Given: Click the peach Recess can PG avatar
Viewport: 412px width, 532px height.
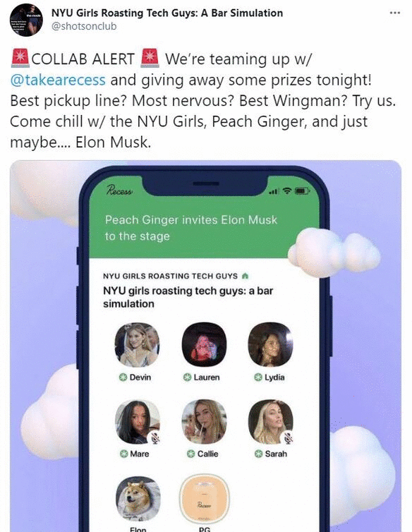Looking at the screenshot, I should (x=204, y=499).
